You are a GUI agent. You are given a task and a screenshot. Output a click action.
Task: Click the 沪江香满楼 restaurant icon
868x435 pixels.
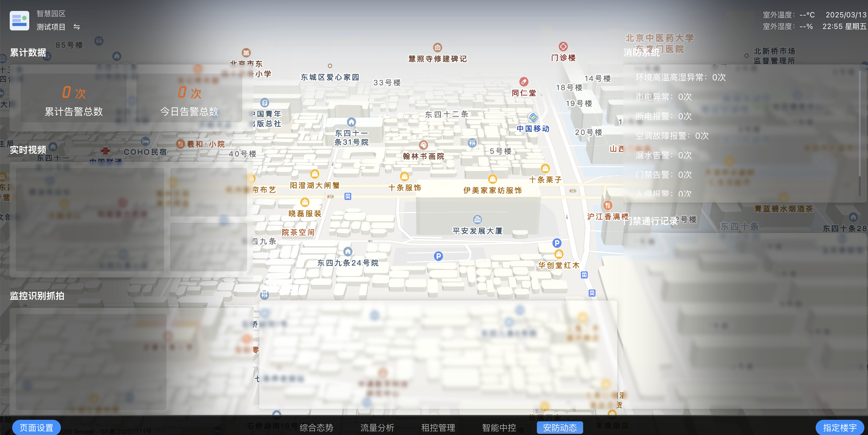[x=607, y=205]
